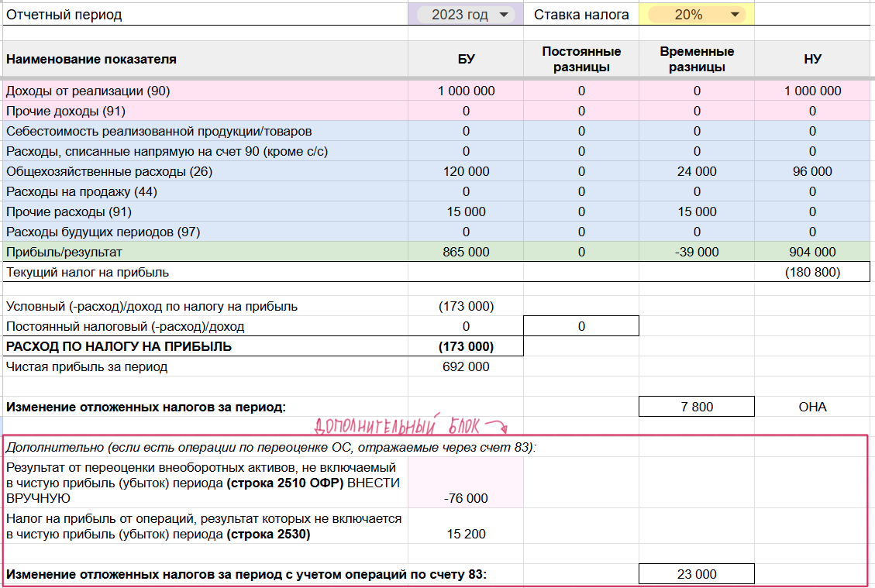Select Расходы будущих периодов (97) label

pos(205,232)
